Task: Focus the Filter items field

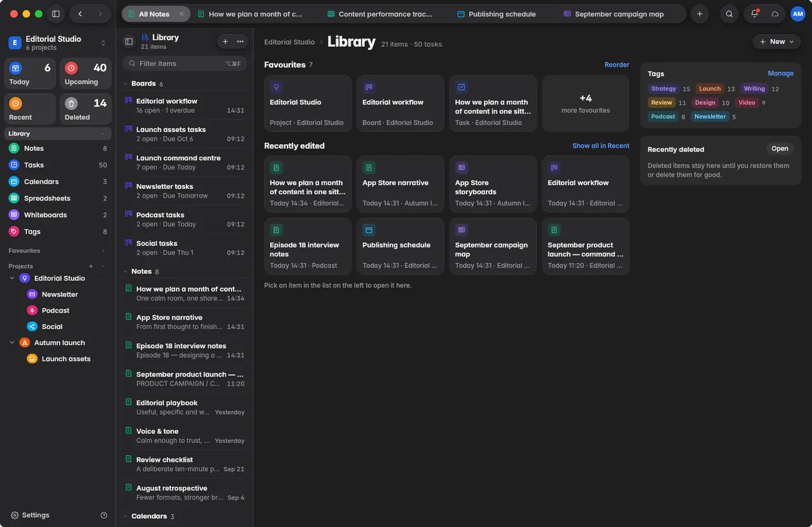Action: click(x=184, y=63)
